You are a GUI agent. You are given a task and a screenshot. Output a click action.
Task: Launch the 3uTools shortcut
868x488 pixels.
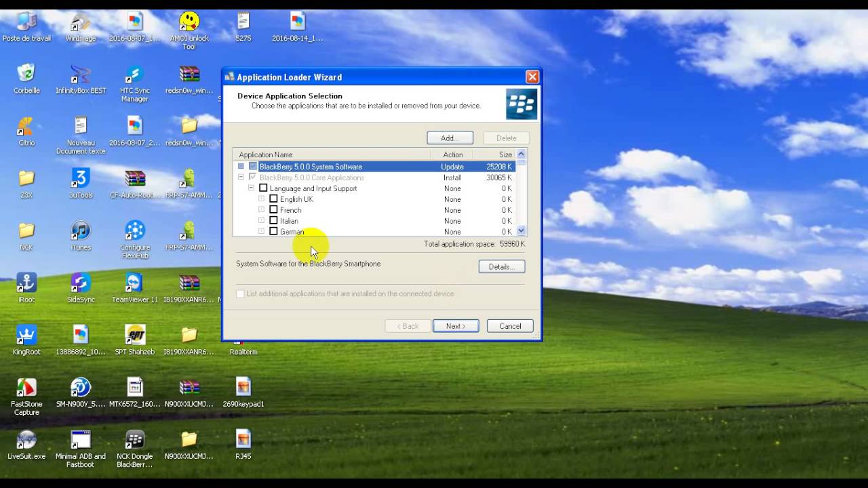(x=81, y=184)
